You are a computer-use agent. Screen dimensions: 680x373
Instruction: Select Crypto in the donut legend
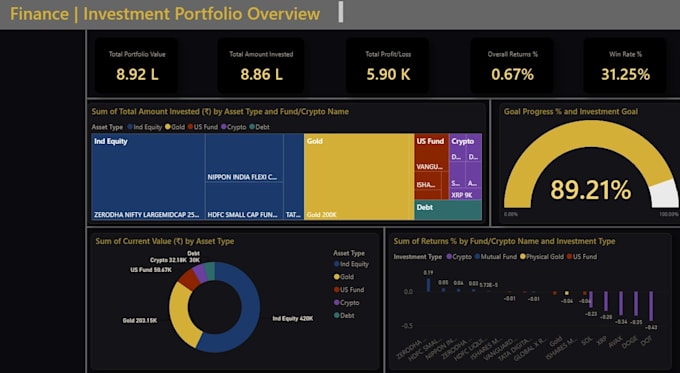point(346,303)
